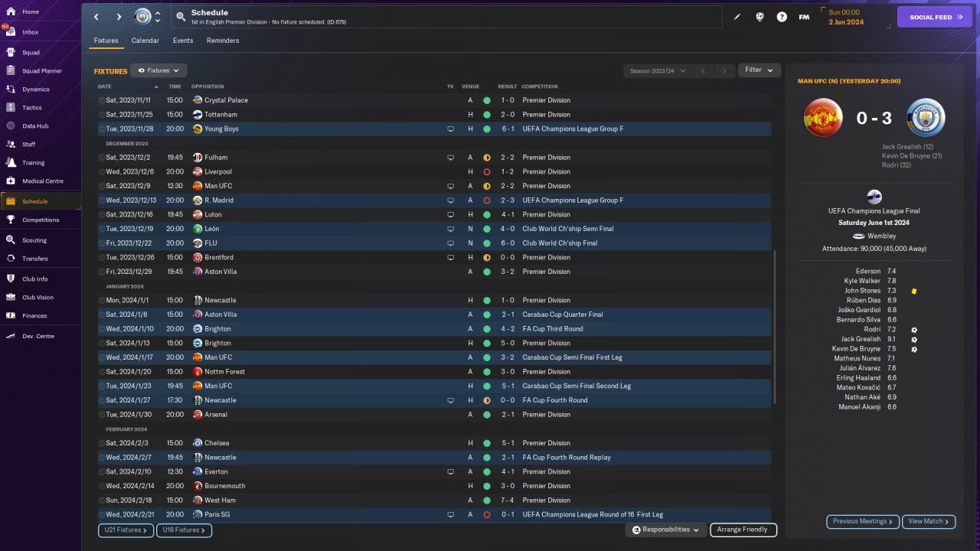Click the Manchester City badge in the top bar
980x551 pixels.
[142, 17]
